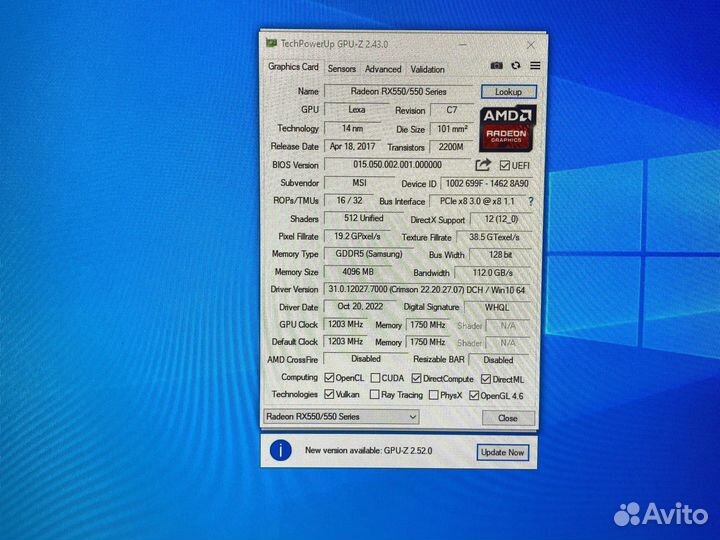Viewport: 720px width, 540px height.
Task: Click the BIOS Version field 015.050.002.001.000000
Action: [397, 164]
